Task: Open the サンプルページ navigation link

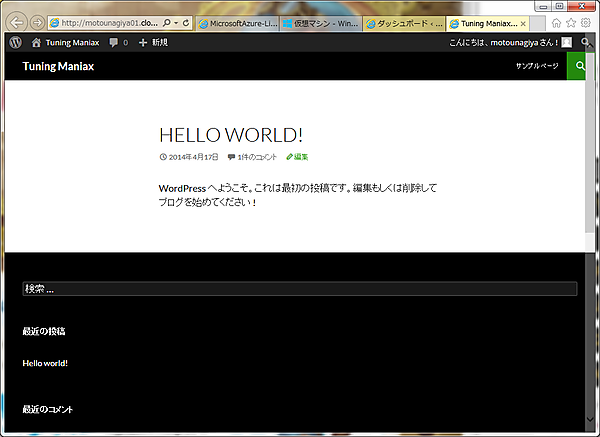Action: tap(537, 66)
